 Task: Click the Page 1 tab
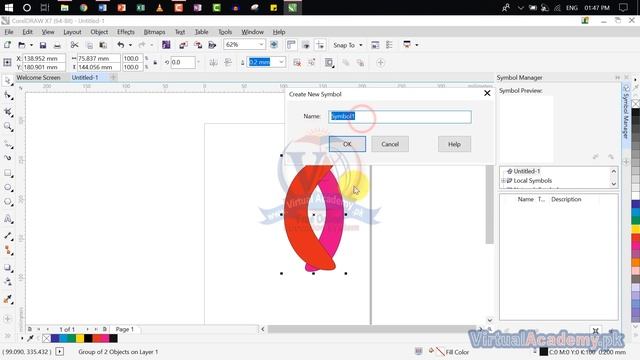click(124, 329)
